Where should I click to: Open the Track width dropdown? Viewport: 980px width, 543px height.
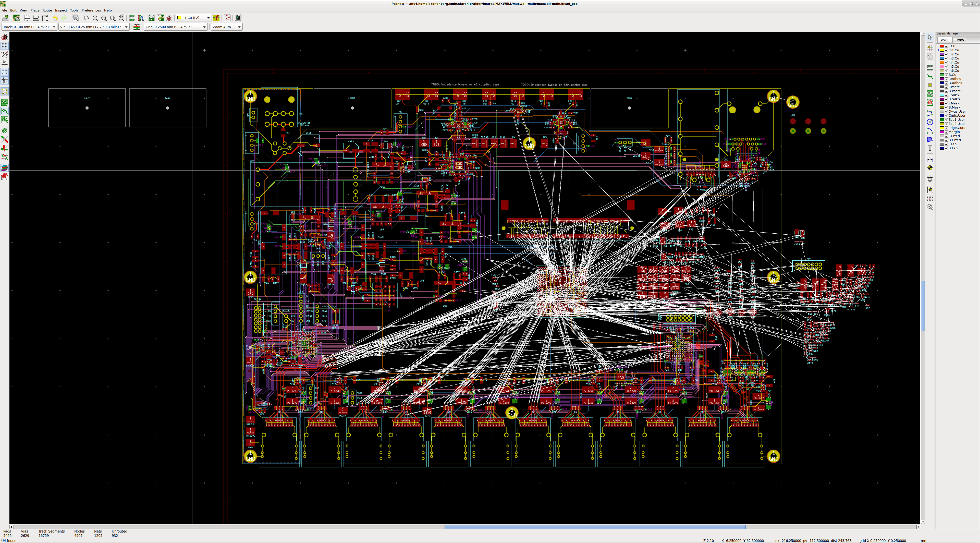29,27
